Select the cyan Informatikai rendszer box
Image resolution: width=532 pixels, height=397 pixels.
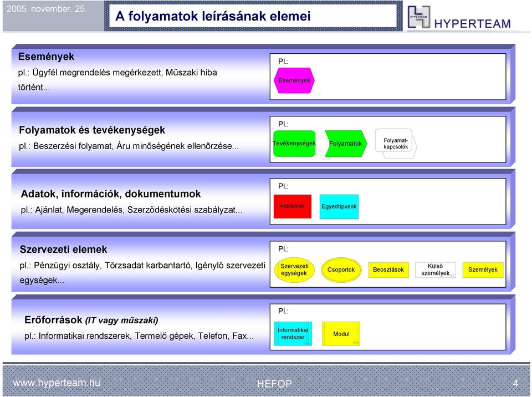pos(293,333)
